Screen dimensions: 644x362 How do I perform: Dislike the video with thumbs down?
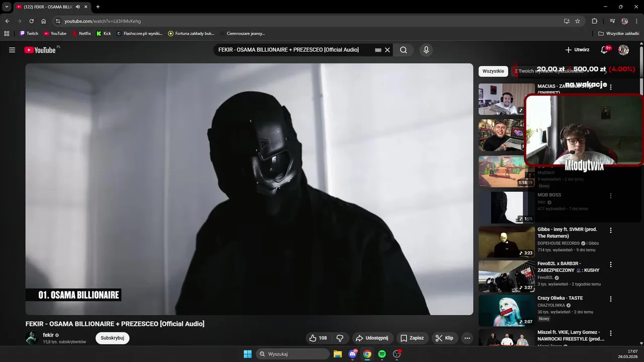[x=340, y=338]
